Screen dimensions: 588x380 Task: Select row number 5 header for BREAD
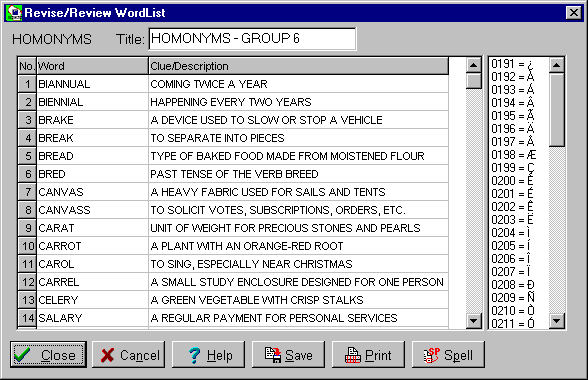27,156
